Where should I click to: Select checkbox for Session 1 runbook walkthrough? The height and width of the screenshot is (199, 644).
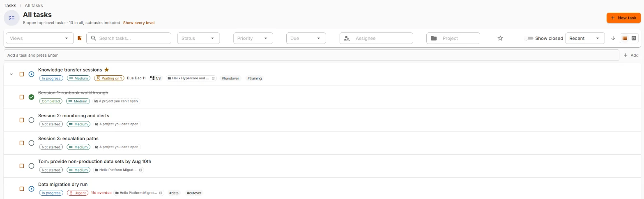coord(22,97)
